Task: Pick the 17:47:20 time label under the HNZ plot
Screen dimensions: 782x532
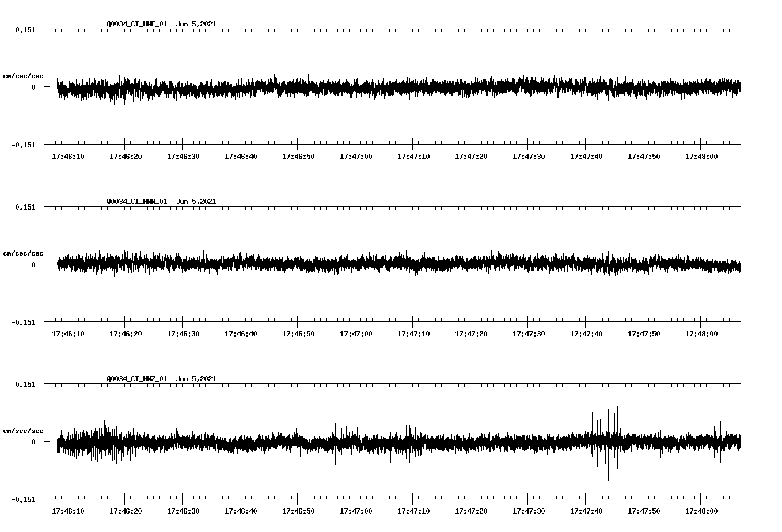Action: pos(471,511)
